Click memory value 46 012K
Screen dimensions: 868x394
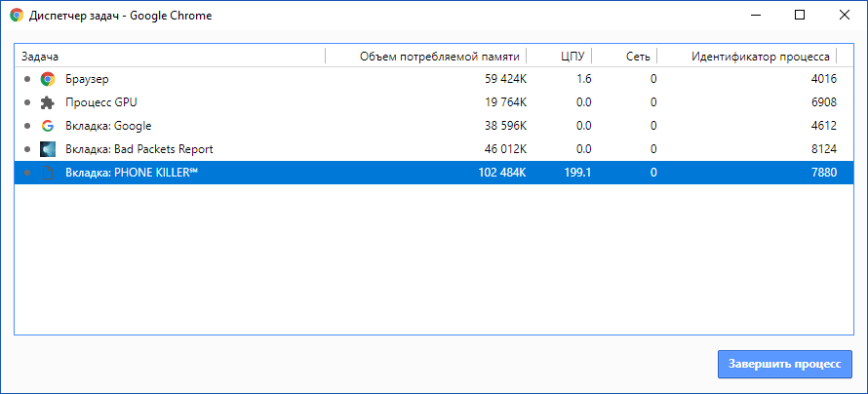pos(505,149)
